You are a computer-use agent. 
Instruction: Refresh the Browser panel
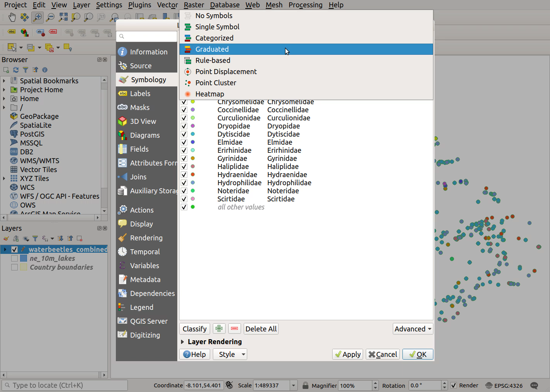pos(16,70)
